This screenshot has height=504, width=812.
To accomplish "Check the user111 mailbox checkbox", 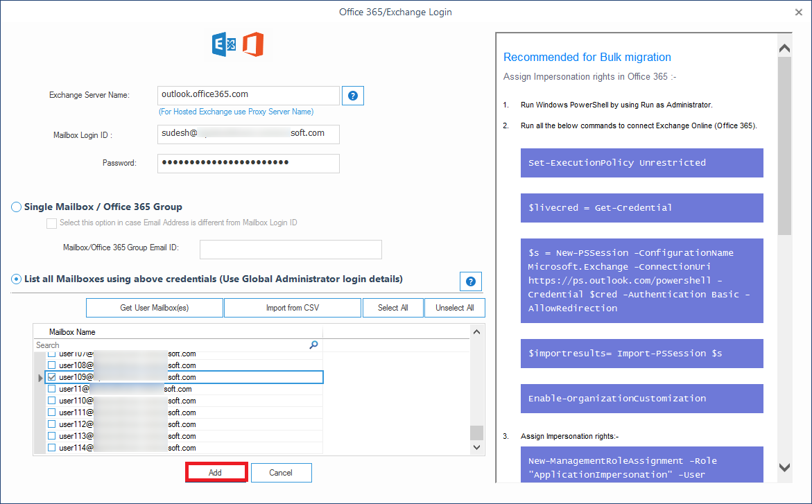I will 51,412.
